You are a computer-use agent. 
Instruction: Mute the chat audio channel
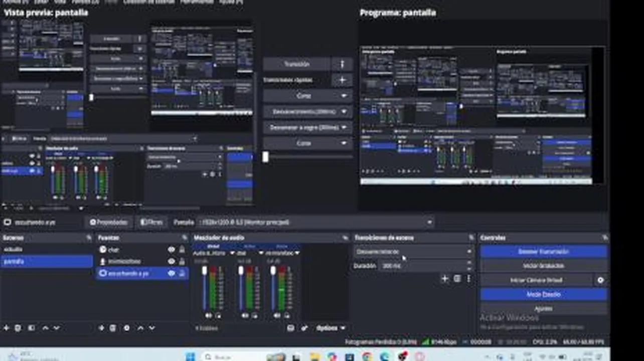click(245, 315)
